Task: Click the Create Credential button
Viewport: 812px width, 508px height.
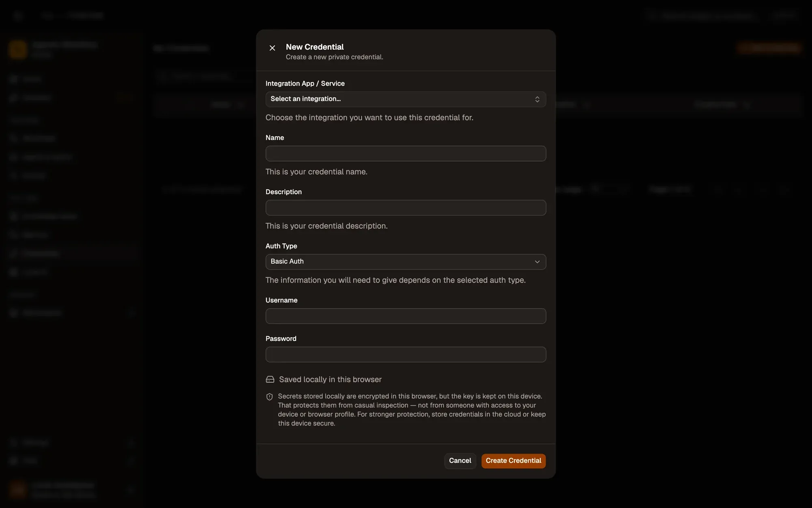Action: pyautogui.click(x=514, y=461)
